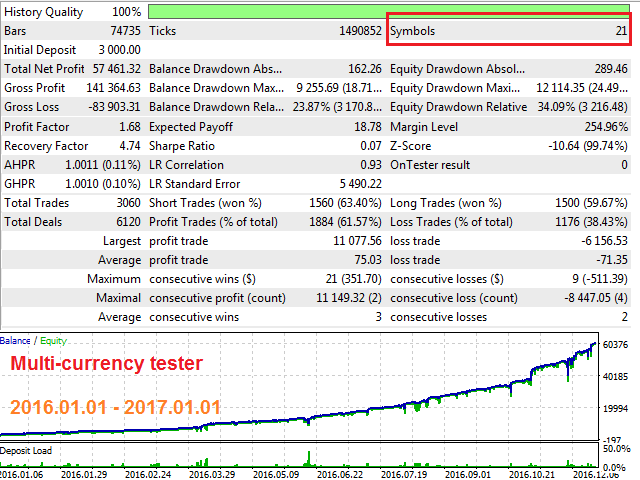This screenshot has height=480, width=640.
Task: Select the Total Trades value 3060
Action: [123, 203]
